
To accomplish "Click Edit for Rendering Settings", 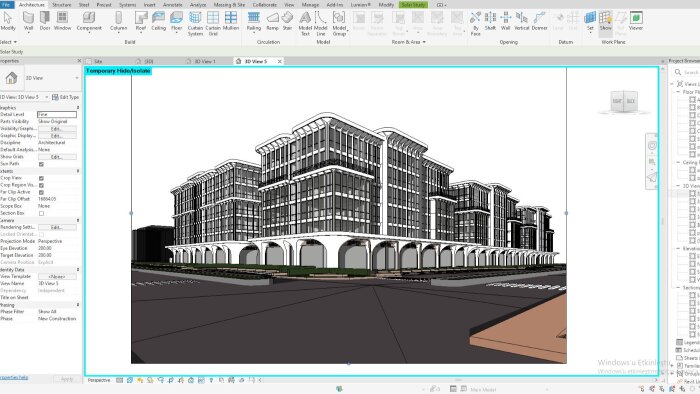I will click(x=57, y=228).
